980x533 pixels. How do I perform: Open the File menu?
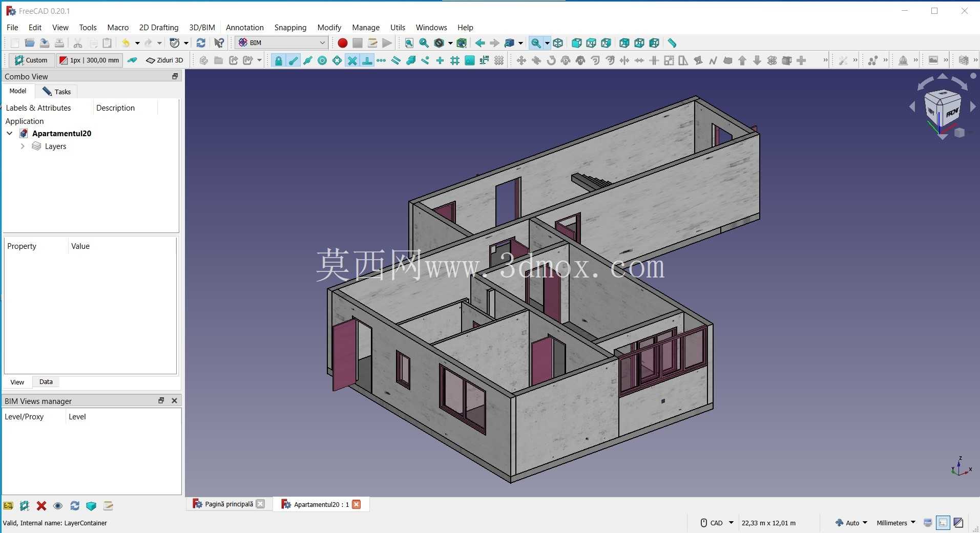click(12, 27)
